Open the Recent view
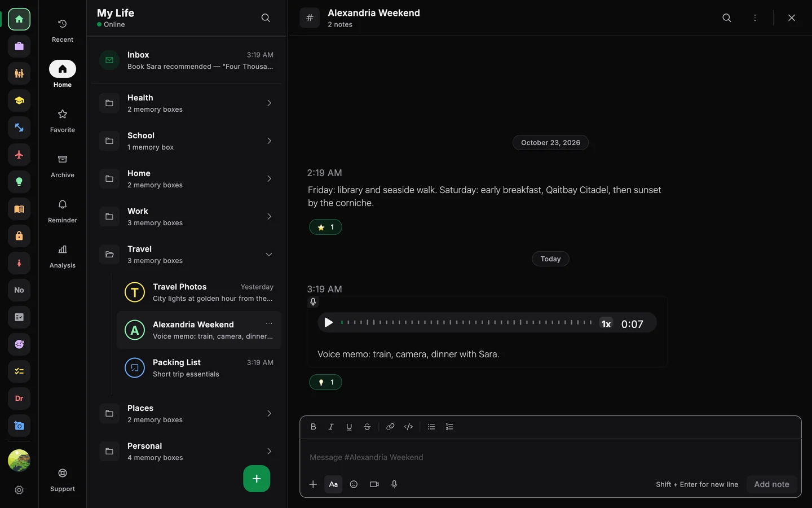Viewport: 812px width, 508px height. pyautogui.click(x=63, y=30)
